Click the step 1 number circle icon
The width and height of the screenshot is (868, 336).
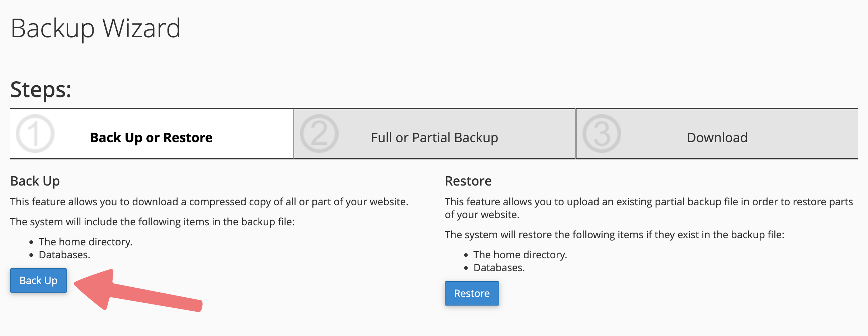(x=35, y=134)
